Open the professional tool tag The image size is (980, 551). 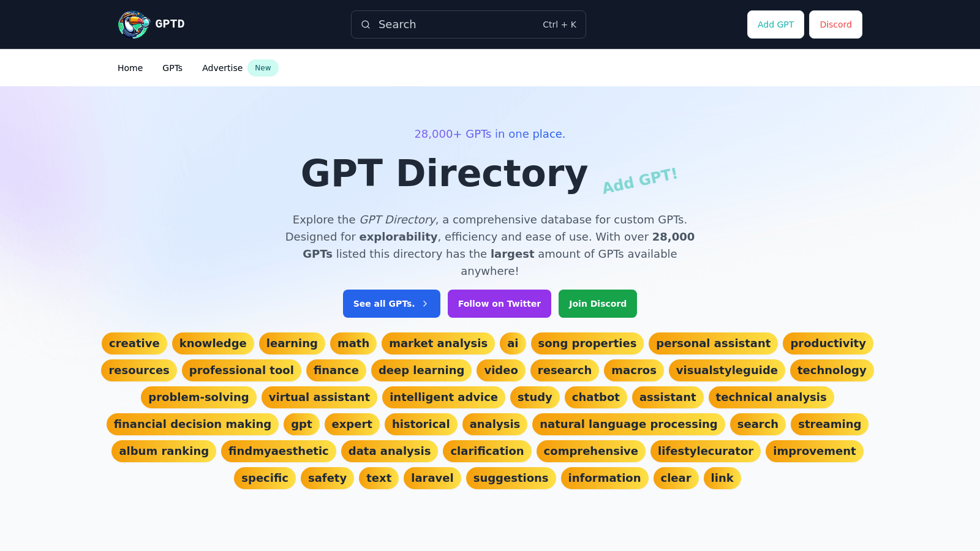pyautogui.click(x=241, y=370)
